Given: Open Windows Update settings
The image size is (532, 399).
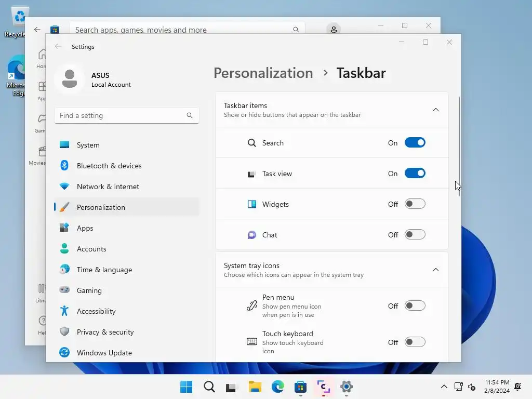Looking at the screenshot, I should [127, 353].
